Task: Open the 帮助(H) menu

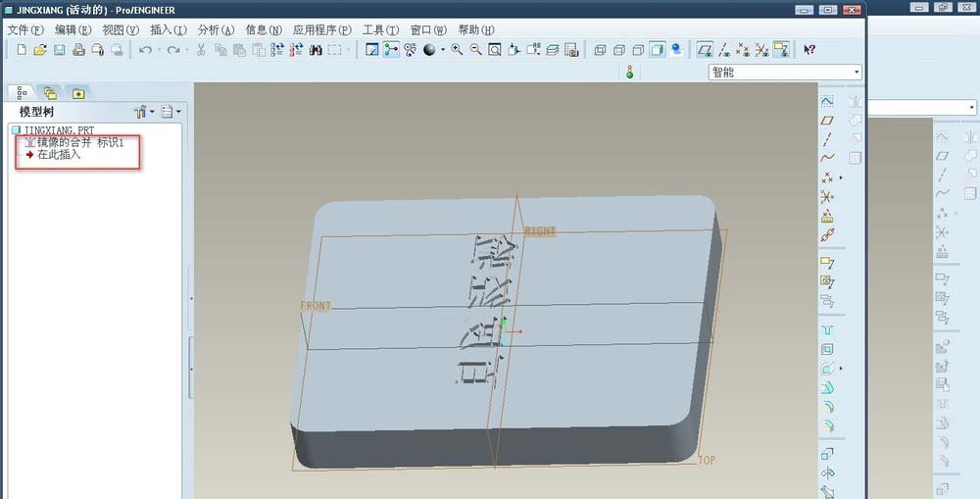Action: (475, 30)
